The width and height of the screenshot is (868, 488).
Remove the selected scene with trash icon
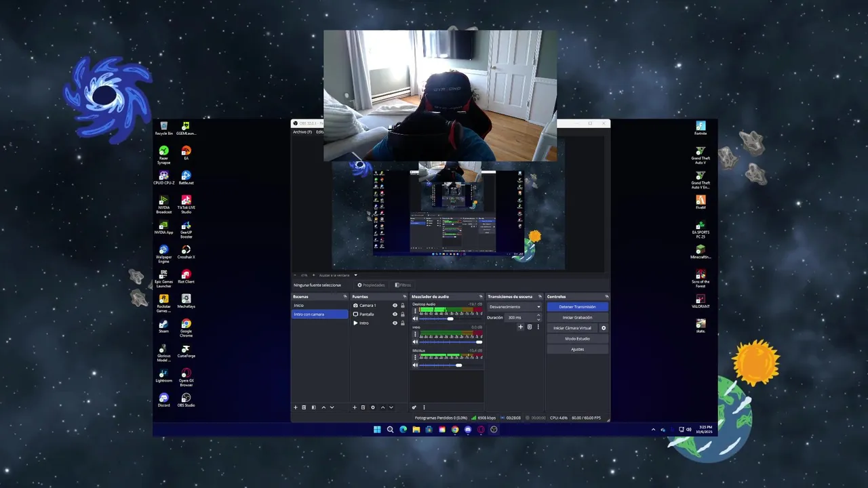pos(304,407)
